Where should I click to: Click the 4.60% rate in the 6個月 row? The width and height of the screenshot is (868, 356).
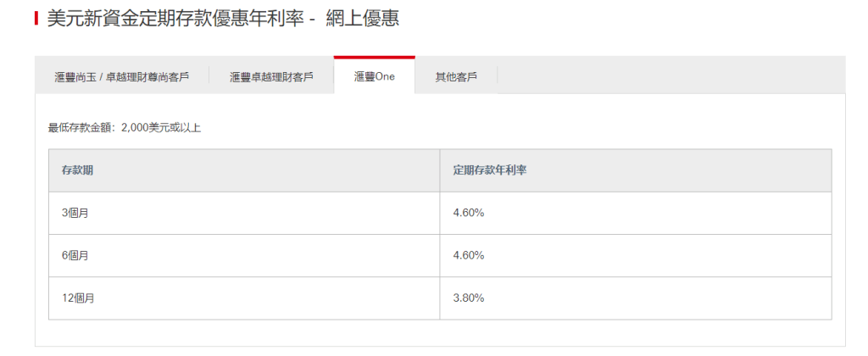[x=469, y=255]
